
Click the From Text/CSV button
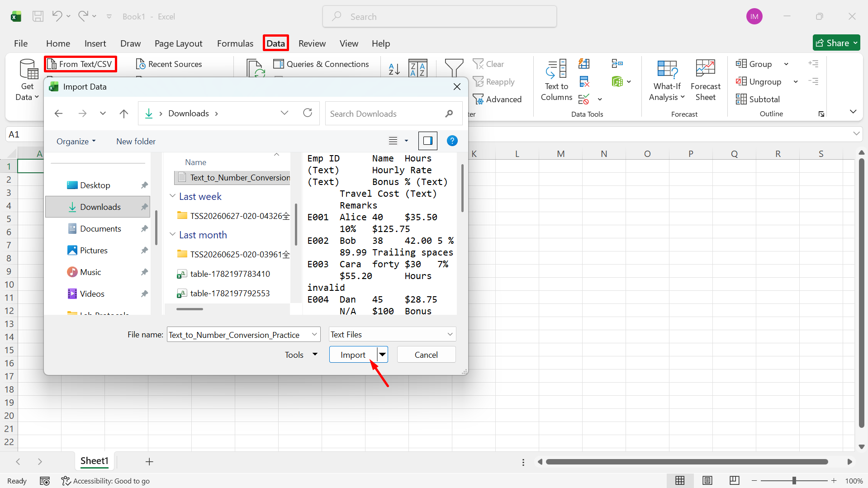[81, 64]
